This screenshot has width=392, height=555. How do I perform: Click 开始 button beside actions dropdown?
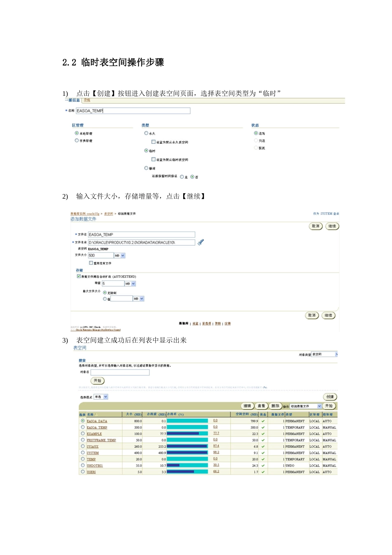[x=329, y=406]
